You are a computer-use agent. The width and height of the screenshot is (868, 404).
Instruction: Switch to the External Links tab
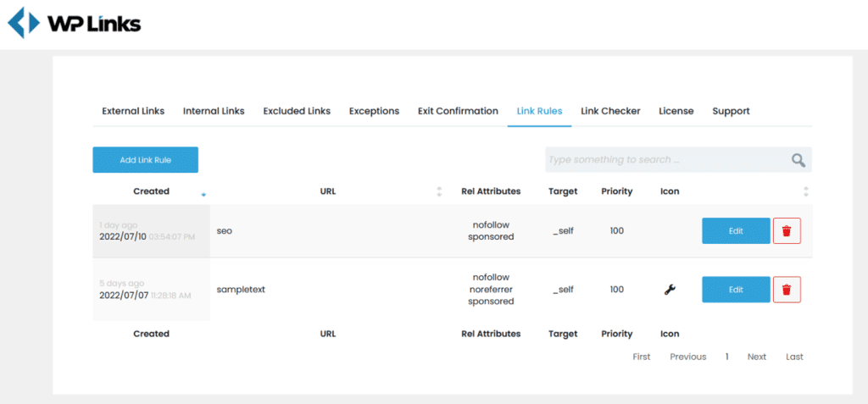coord(133,111)
